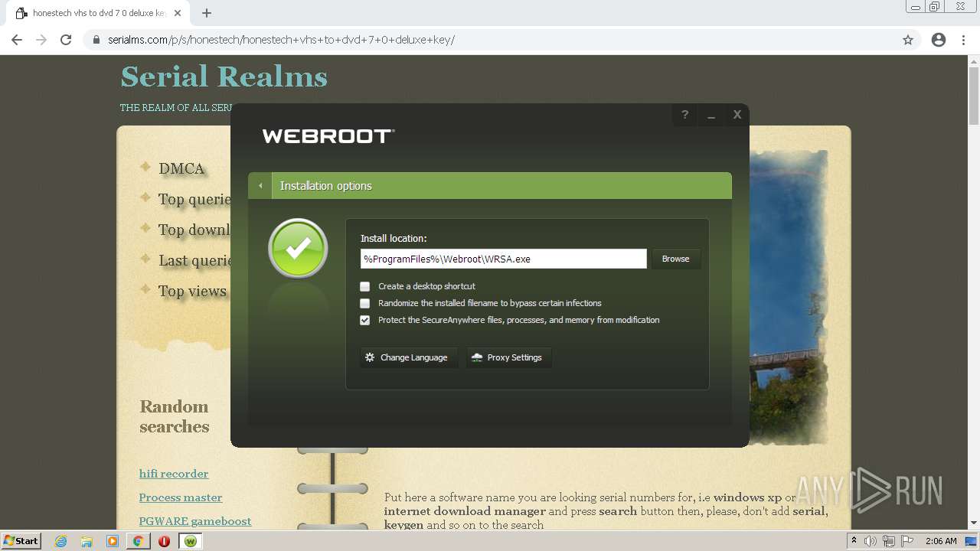Reload the serialms.com page
This screenshot has width=980, height=551.
point(66,40)
